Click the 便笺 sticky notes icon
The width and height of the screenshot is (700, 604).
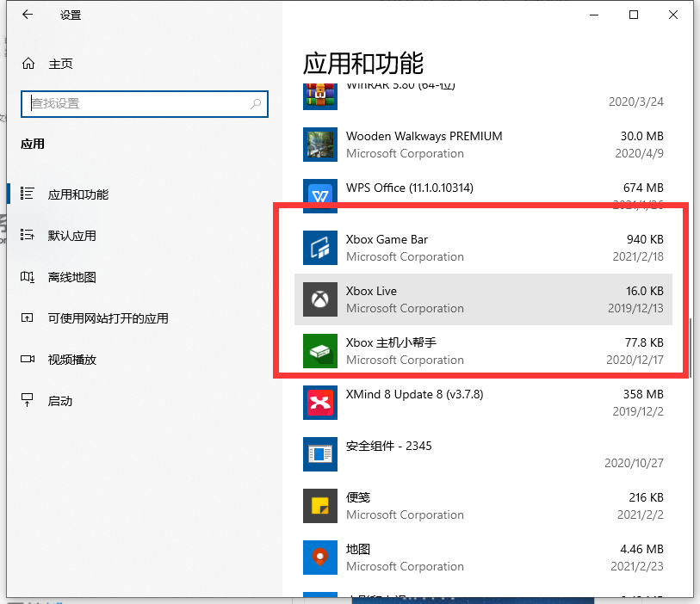pos(320,506)
